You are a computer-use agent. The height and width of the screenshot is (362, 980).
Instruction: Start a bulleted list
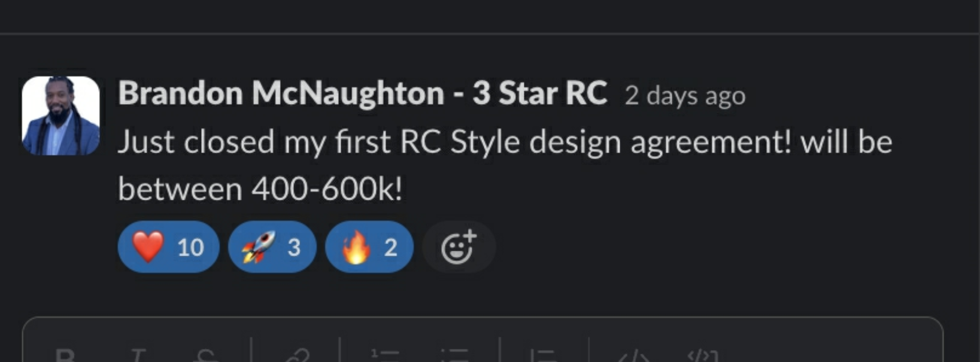[x=454, y=355]
